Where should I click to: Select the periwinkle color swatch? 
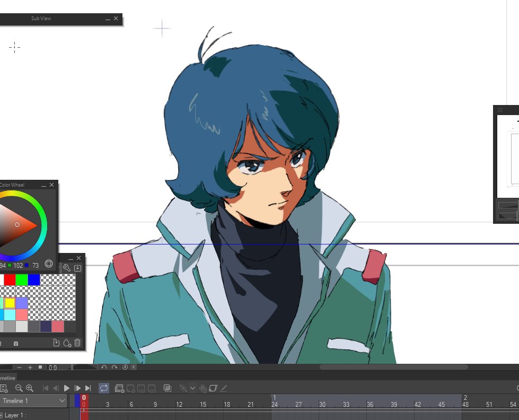click(x=22, y=303)
